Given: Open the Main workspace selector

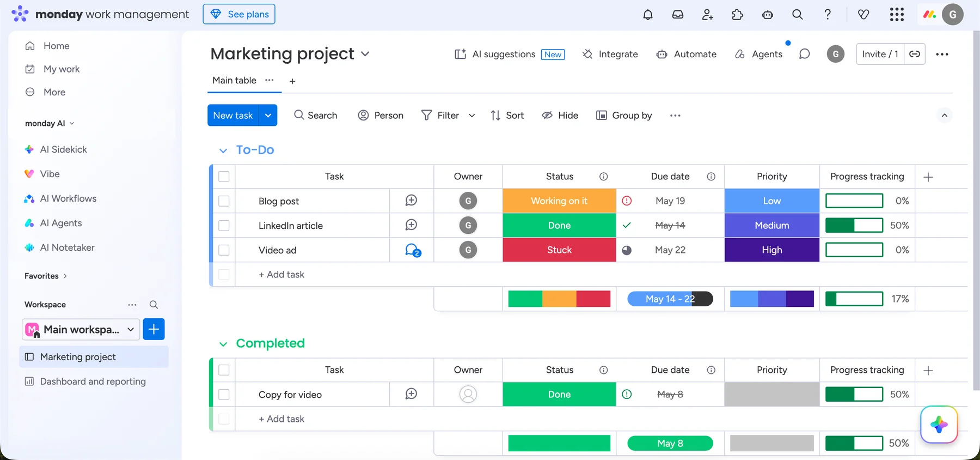Looking at the screenshot, I should tap(81, 329).
